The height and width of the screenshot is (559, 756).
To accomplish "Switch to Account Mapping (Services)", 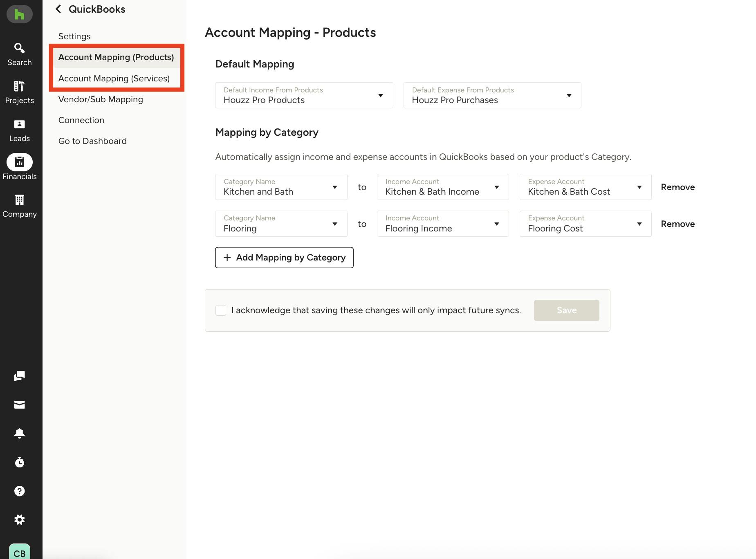I will click(114, 78).
